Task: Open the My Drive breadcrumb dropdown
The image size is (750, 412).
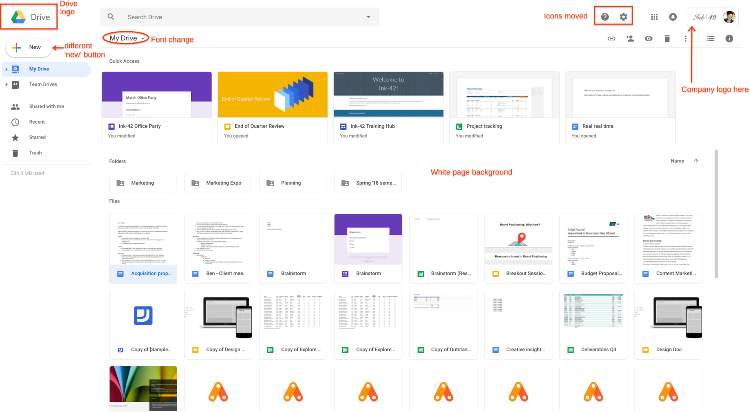Action: pyautogui.click(x=127, y=38)
